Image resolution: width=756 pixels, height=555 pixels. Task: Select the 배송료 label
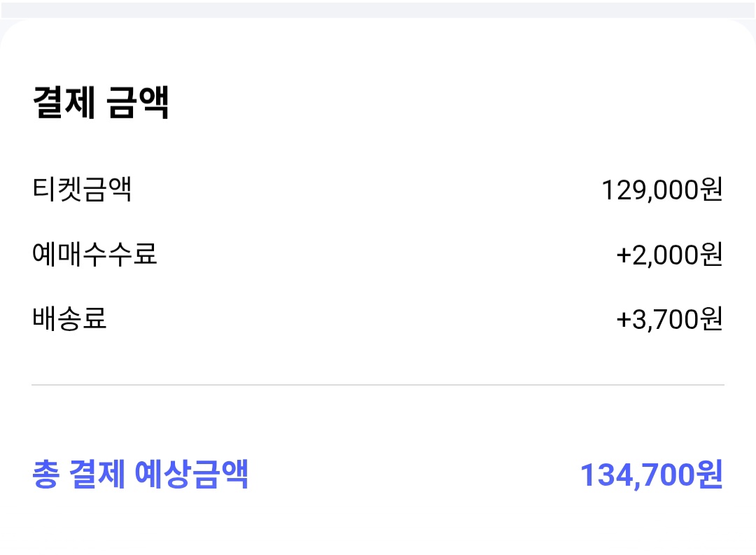click(69, 319)
